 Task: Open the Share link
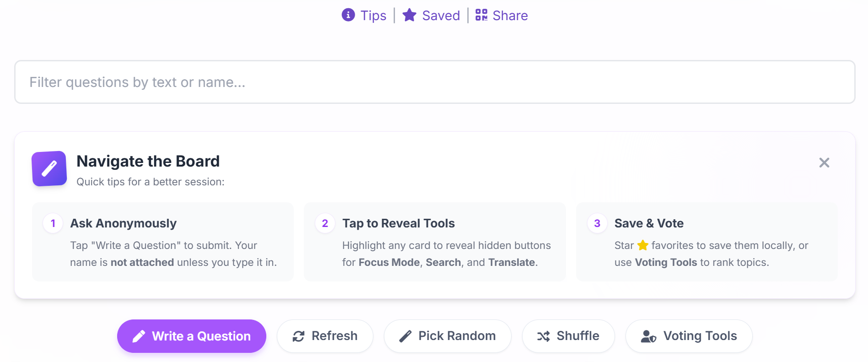(510, 16)
